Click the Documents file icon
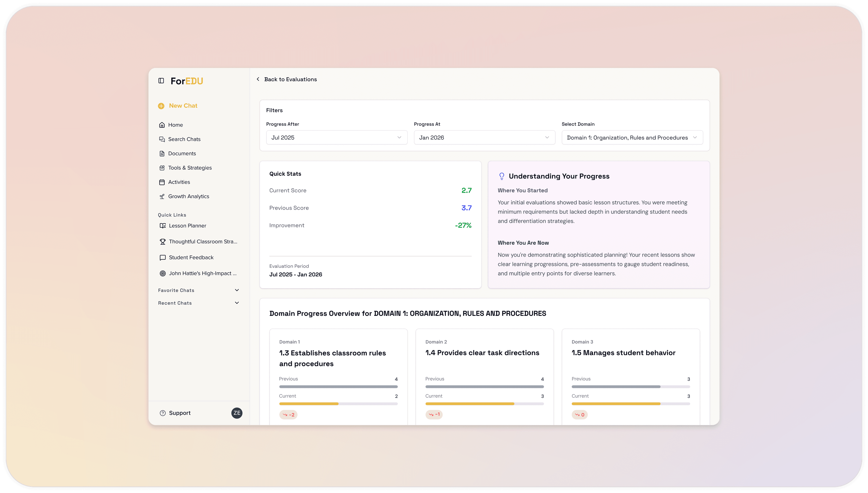This screenshot has width=868, height=493. point(162,153)
